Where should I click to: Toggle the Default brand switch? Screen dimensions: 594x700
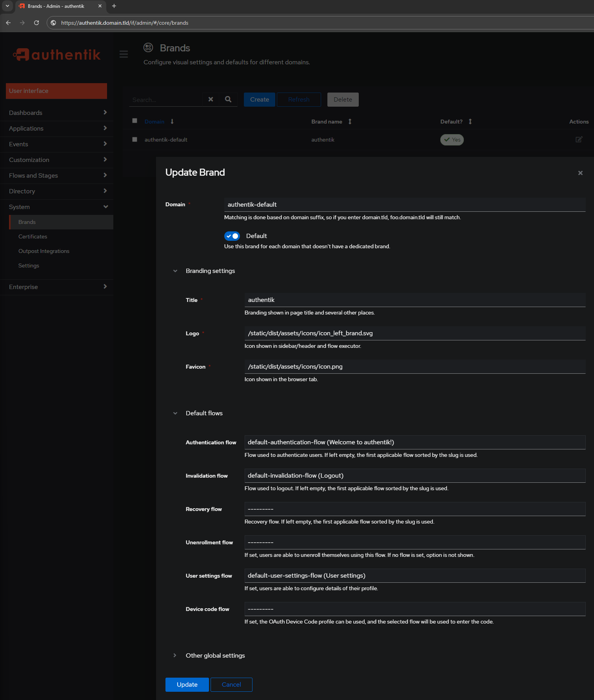tap(232, 236)
